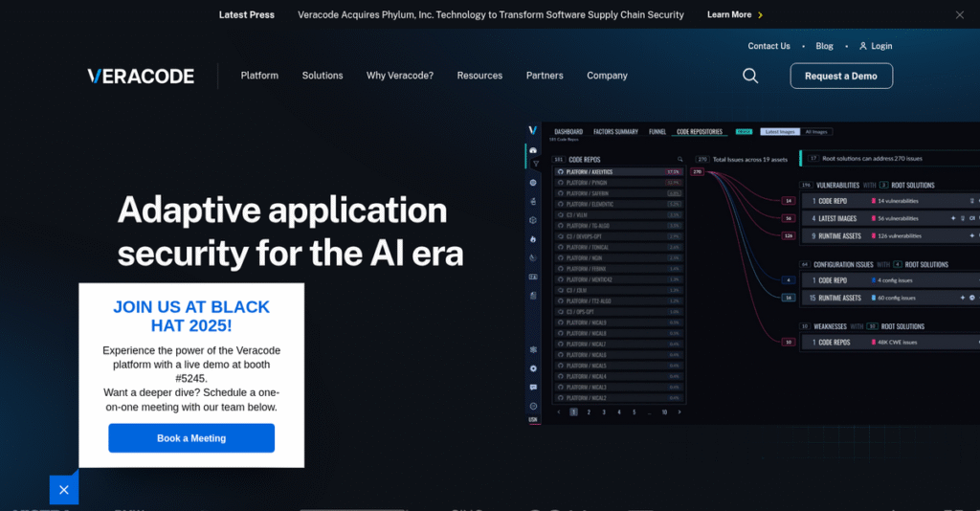Click the Login user icon
The width and height of the screenshot is (980, 511).
863,46
